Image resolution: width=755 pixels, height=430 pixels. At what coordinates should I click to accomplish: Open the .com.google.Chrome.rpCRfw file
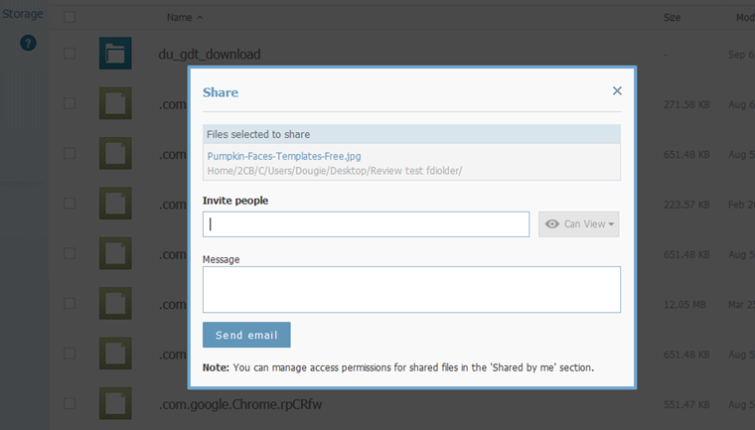[240, 404]
